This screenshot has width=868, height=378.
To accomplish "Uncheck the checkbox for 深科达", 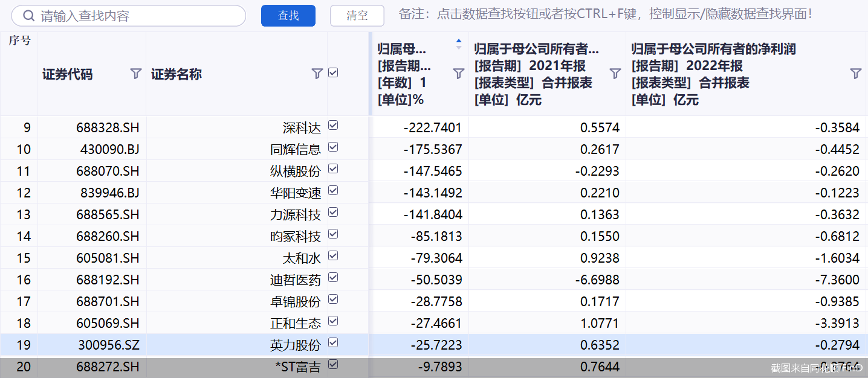I will pos(333,126).
